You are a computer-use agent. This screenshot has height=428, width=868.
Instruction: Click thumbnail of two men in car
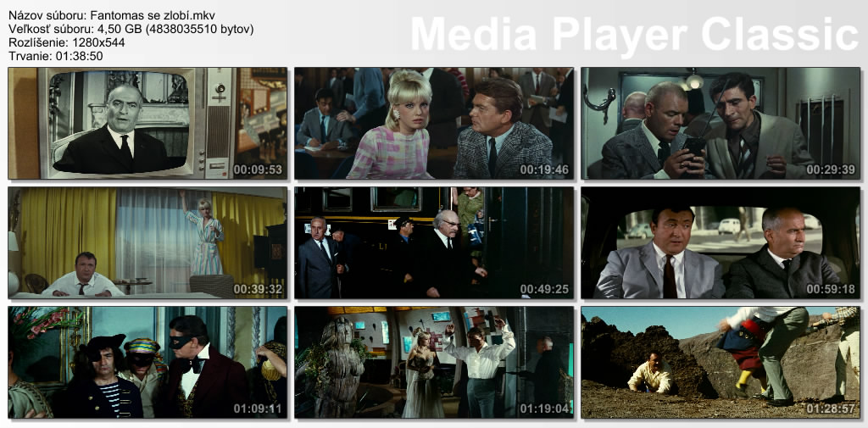tap(721, 242)
